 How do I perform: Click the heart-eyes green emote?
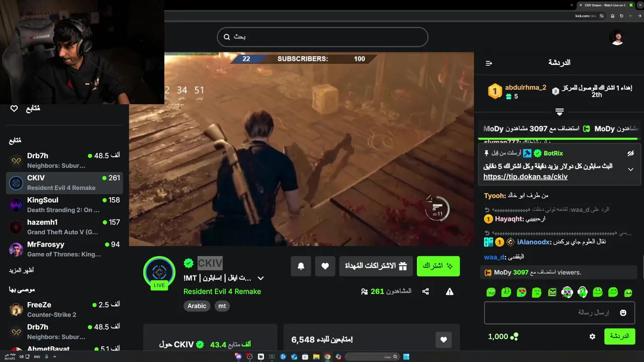tap(521, 292)
